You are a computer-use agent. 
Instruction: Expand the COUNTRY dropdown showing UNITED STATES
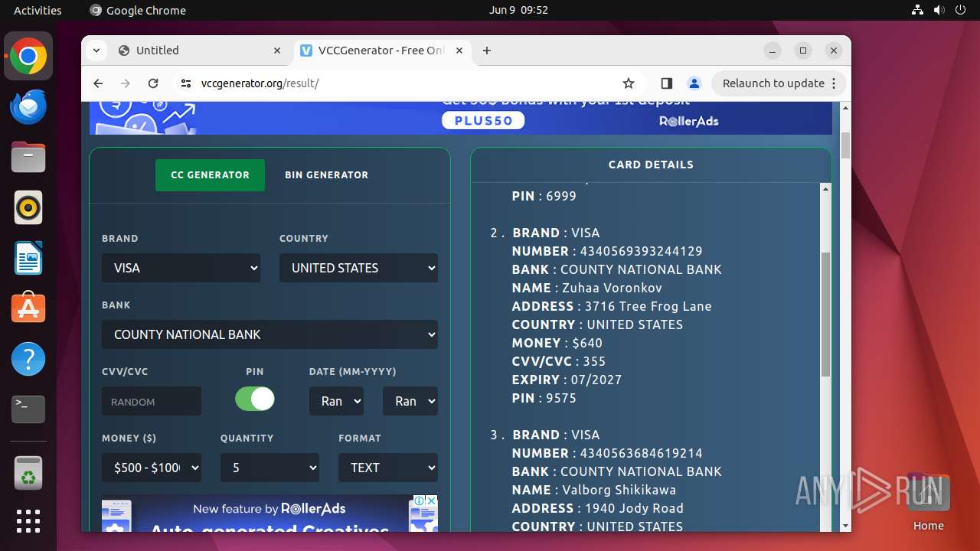click(358, 268)
